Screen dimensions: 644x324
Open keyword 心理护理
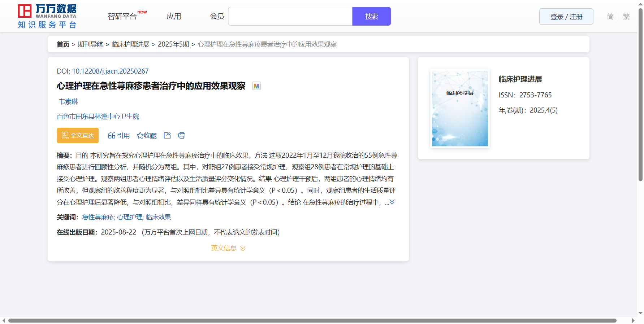point(130,217)
